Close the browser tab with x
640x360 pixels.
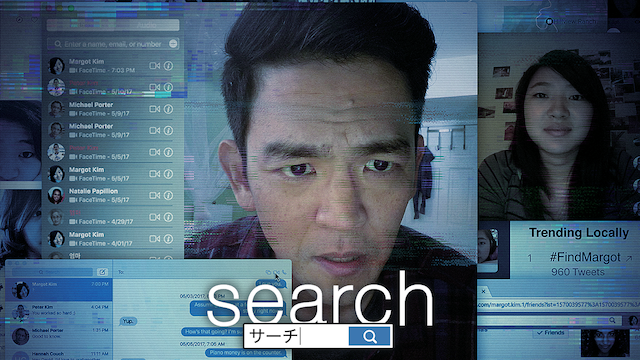click(x=483, y=291)
